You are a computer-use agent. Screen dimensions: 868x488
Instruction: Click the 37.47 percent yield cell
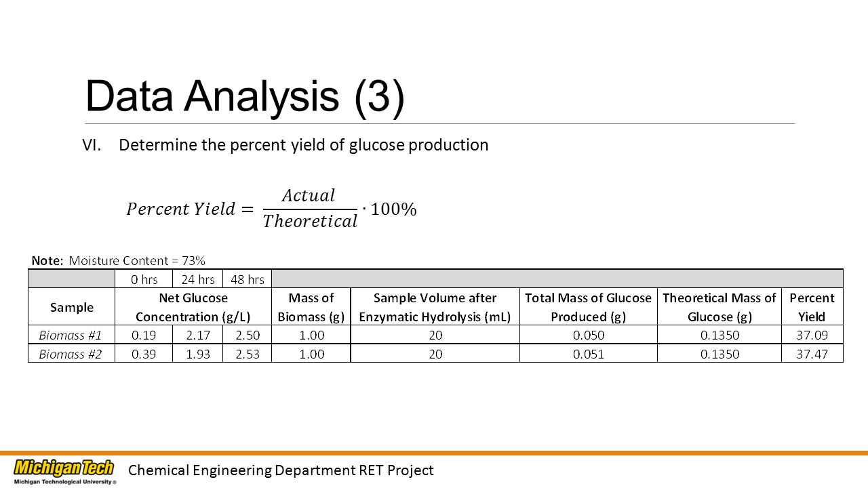tap(812, 354)
